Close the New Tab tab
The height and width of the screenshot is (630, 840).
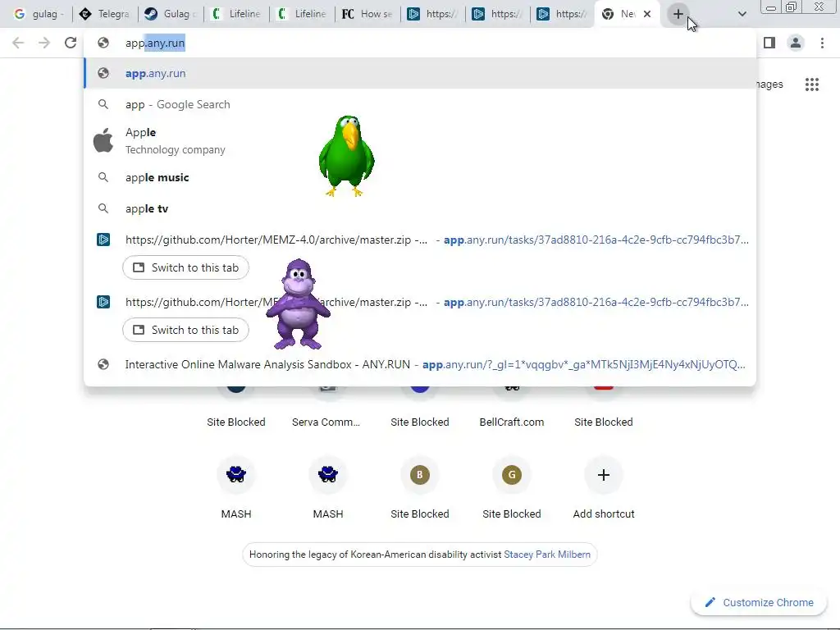point(647,14)
